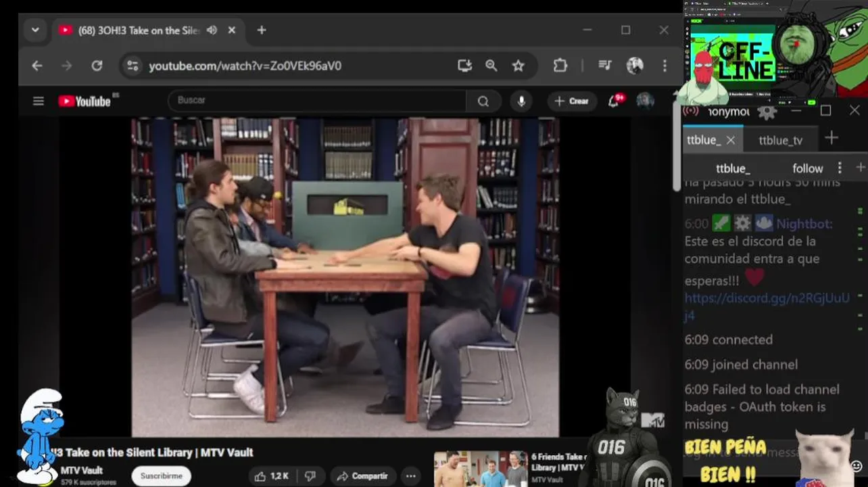Dislike the video

(x=310, y=476)
